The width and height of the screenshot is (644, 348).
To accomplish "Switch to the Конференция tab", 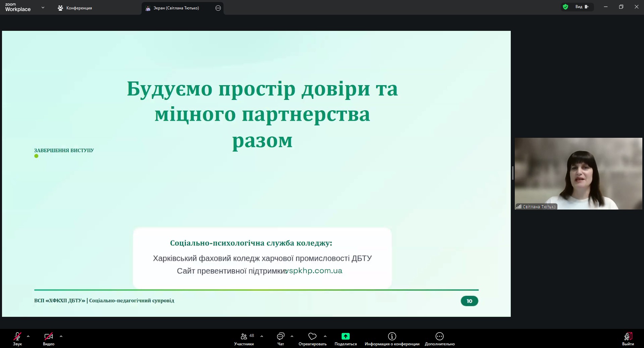I will pos(75,8).
